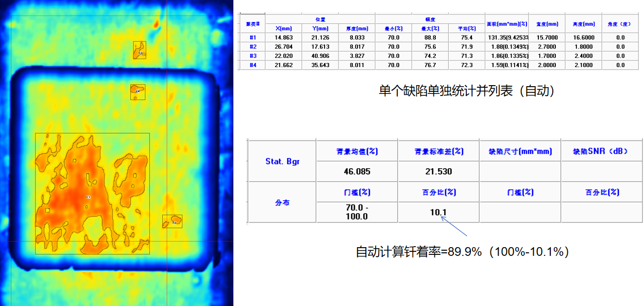Select defect row #2 in the table
Image resolution: width=644 pixels, height=306 pixels.
(252, 47)
